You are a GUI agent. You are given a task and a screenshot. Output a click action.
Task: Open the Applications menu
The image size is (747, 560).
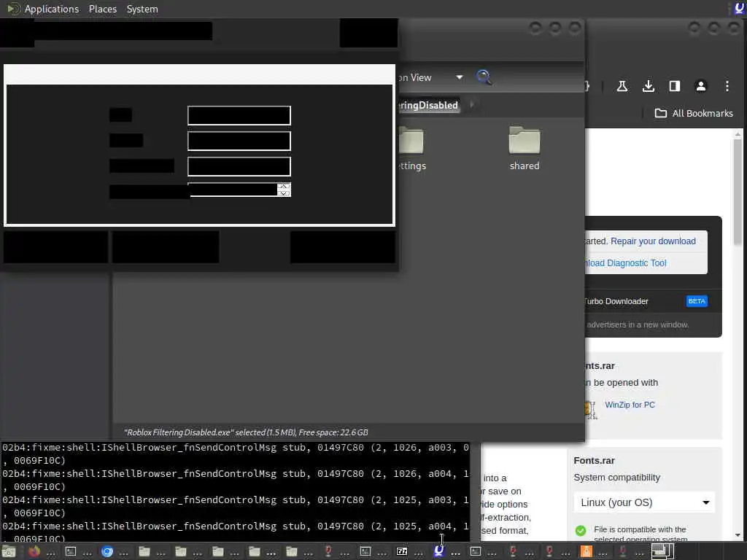(52, 9)
